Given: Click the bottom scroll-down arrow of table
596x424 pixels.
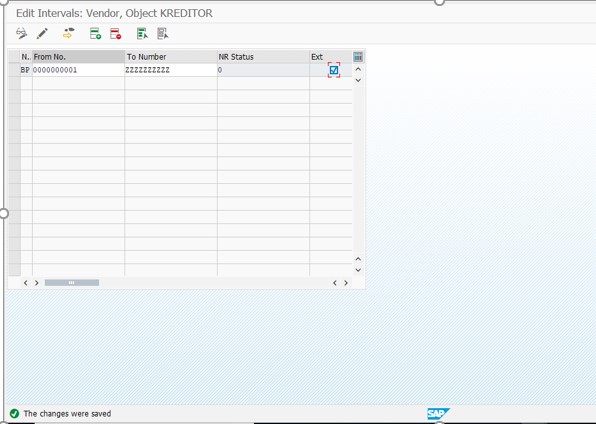Looking at the screenshot, I should click(x=358, y=270).
